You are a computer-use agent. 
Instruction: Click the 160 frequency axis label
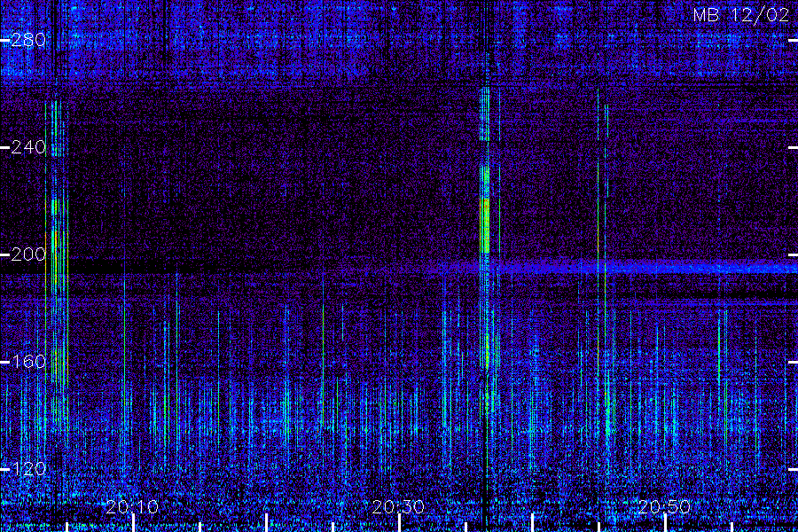click(28, 362)
